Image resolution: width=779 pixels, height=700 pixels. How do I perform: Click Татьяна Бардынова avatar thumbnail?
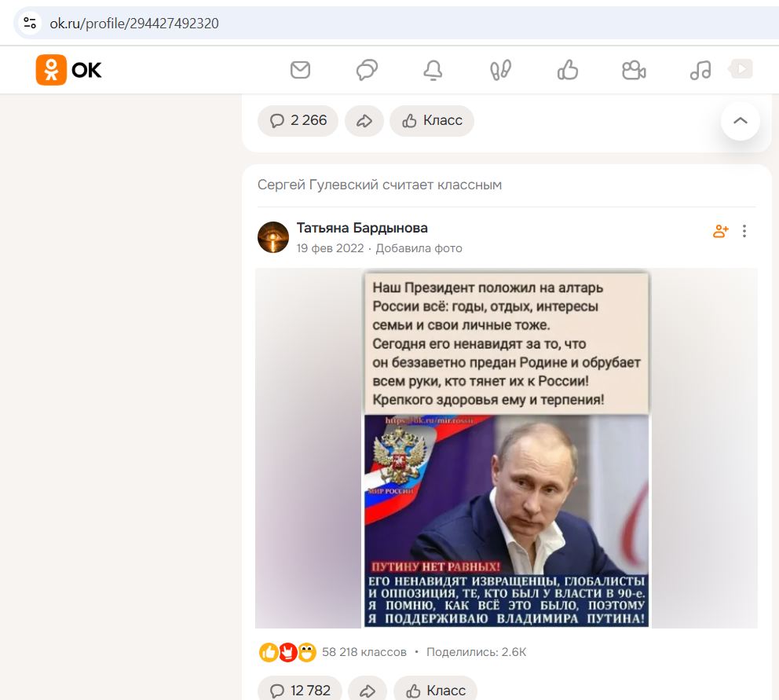tap(273, 237)
